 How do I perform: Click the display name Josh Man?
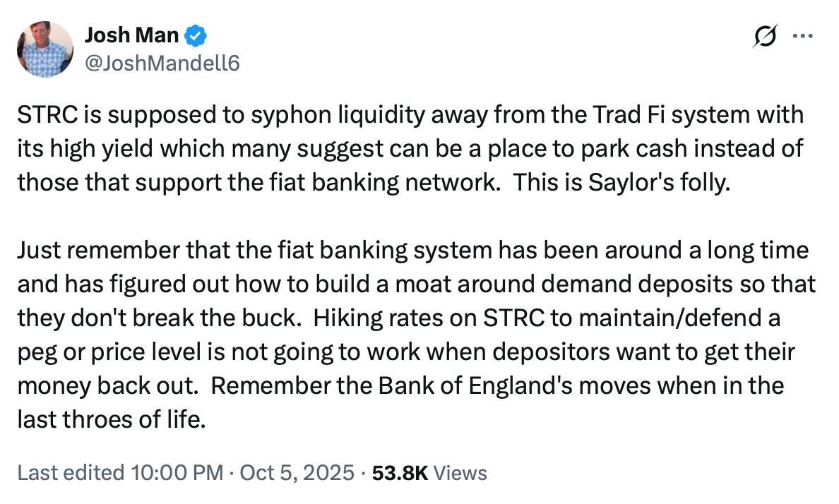pyautogui.click(x=131, y=34)
